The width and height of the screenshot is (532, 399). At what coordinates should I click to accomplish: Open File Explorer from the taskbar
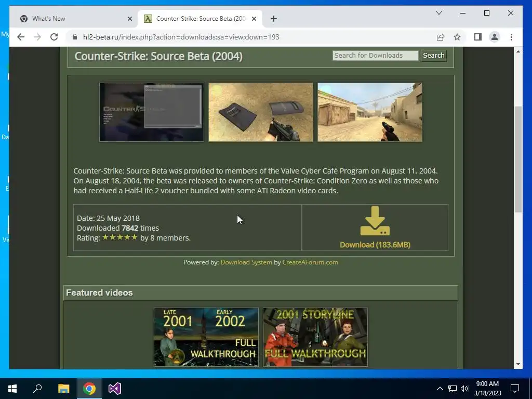click(x=63, y=389)
